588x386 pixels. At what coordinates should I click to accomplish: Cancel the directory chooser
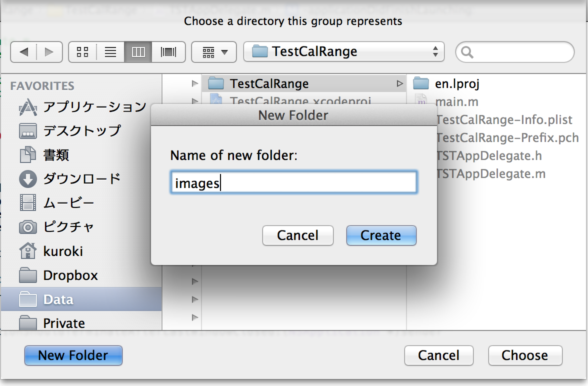[439, 355]
